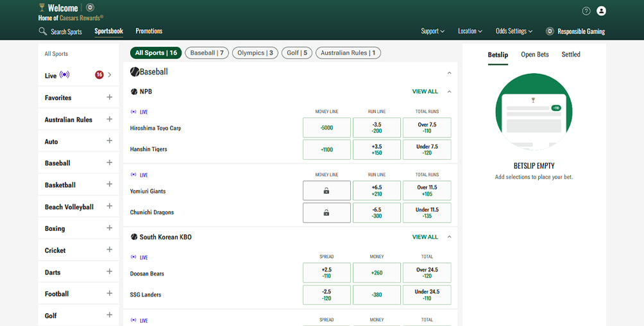
Task: Open the Location dropdown menu
Action: pyautogui.click(x=470, y=31)
